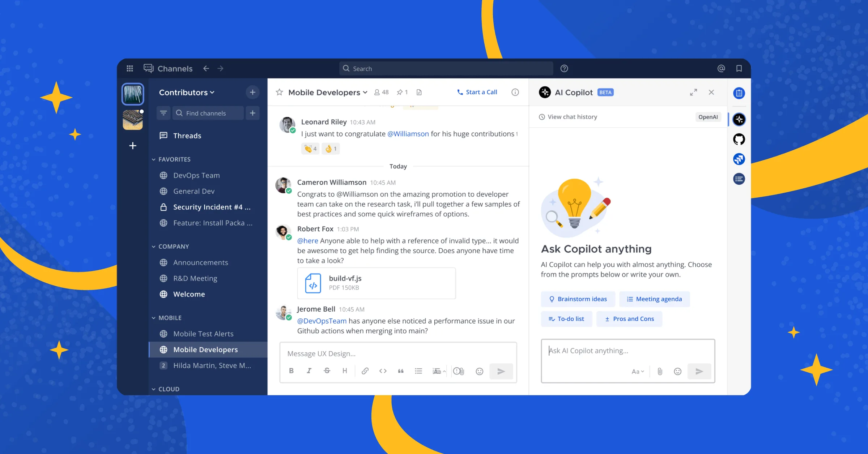Viewport: 868px width, 454px height.
Task: Add a new team with plus icon
Action: (x=133, y=146)
